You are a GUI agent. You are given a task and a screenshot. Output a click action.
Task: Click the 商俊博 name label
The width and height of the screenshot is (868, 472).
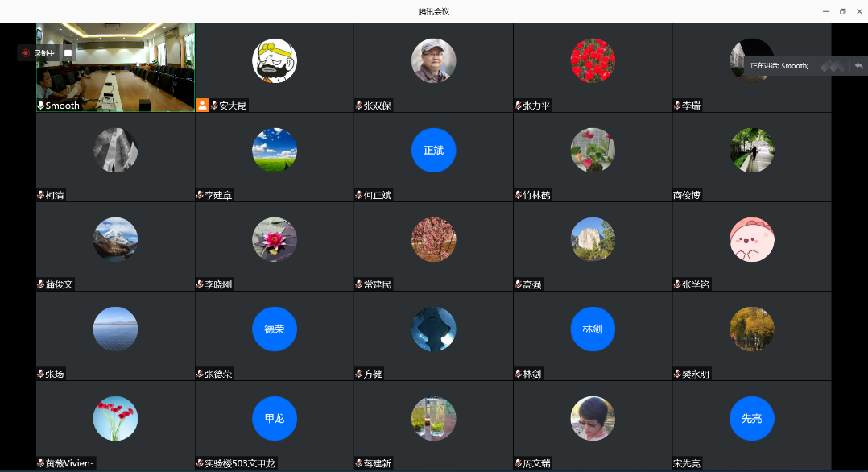coord(687,195)
